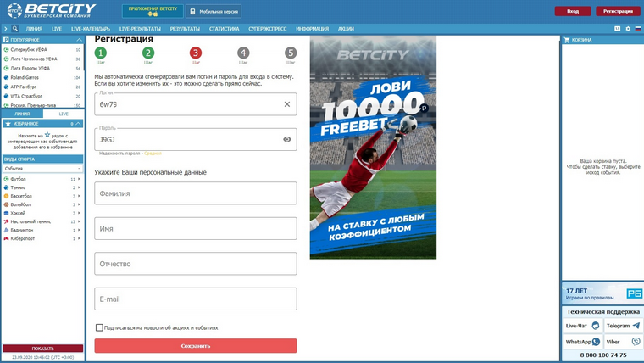Click the WTA Страсбург tennis icon
The width and height of the screenshot is (644, 363).
pos(6,96)
